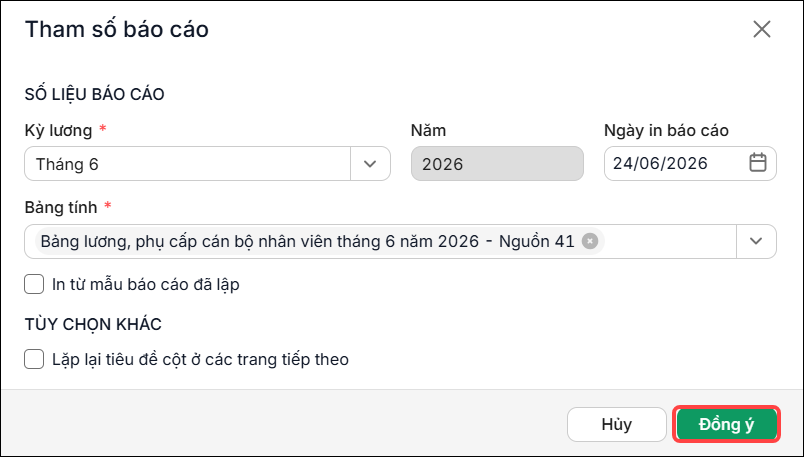Screen dimensions: 804x457
Task: Expand the Bảng tính dropdown arrow
Action: tap(756, 241)
